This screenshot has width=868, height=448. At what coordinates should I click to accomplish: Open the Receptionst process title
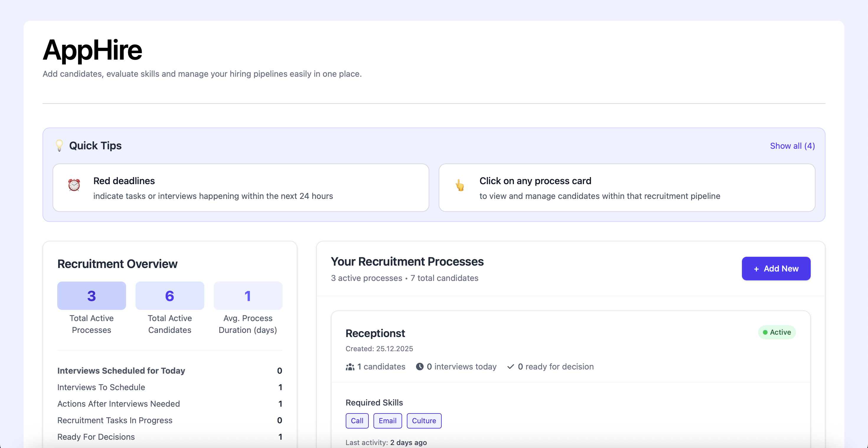[375, 333]
